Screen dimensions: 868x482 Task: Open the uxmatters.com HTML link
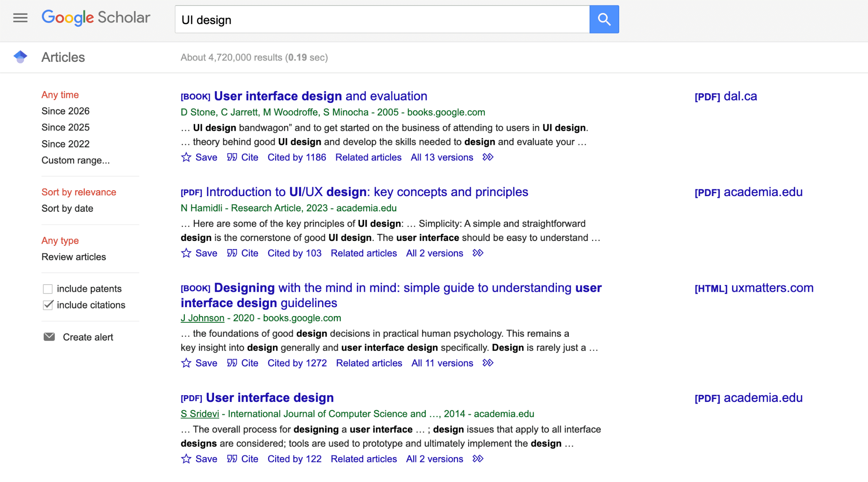(x=754, y=288)
